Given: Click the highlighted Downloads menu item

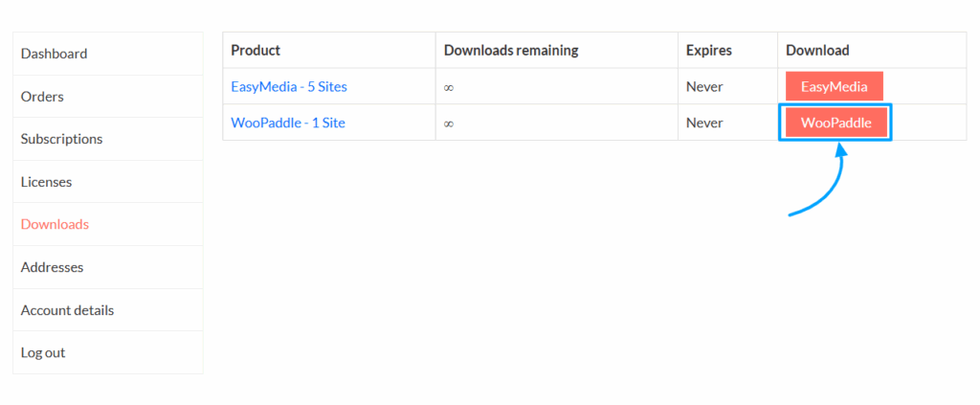Looking at the screenshot, I should (55, 224).
